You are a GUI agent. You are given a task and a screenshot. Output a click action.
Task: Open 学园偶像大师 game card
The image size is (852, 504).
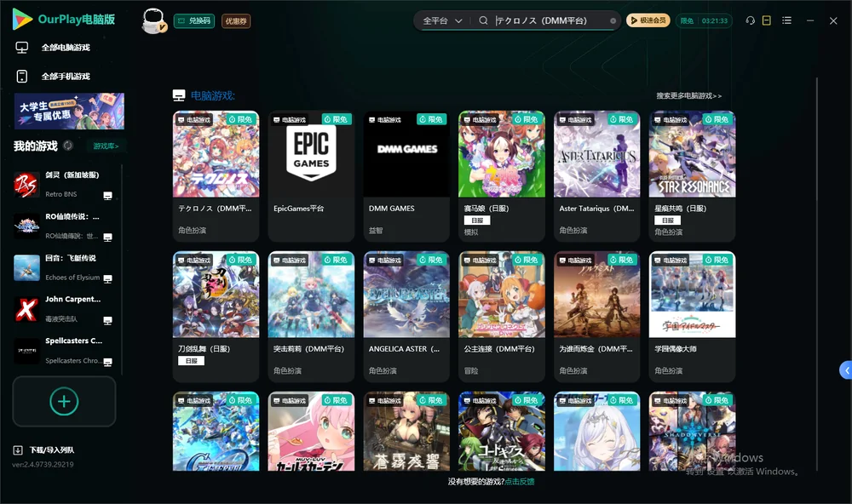(692, 317)
